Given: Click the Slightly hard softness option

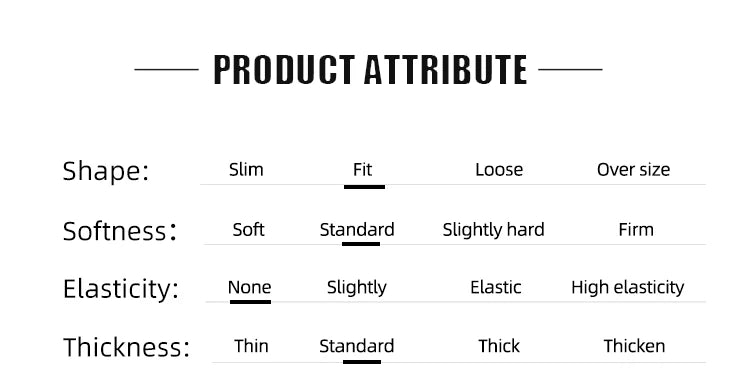Looking at the screenshot, I should click(493, 230).
